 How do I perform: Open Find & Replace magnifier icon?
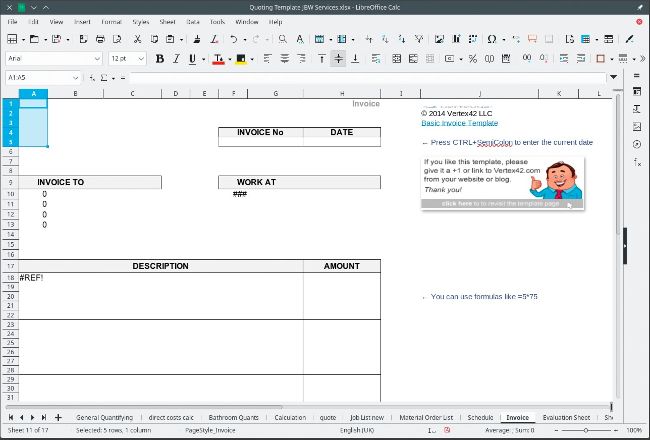tap(284, 39)
